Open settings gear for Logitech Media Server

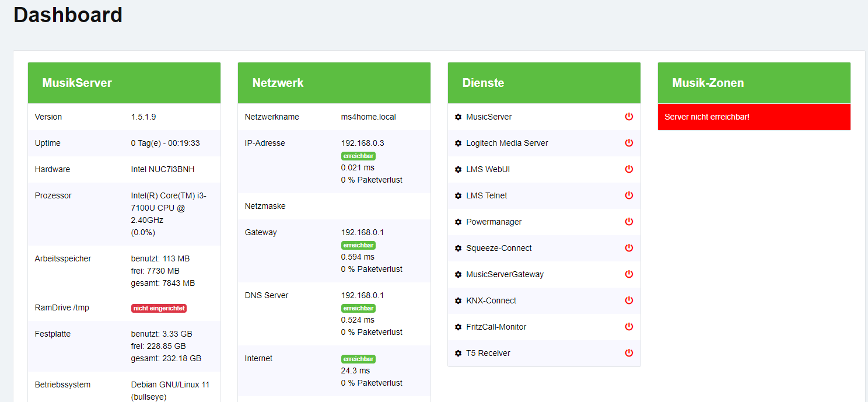(458, 143)
